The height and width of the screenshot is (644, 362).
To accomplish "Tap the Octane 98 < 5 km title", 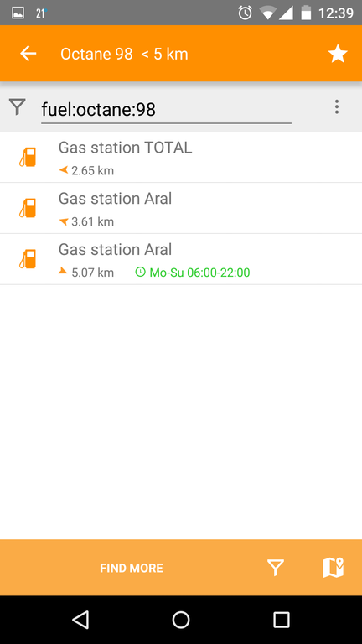I will tap(124, 55).
